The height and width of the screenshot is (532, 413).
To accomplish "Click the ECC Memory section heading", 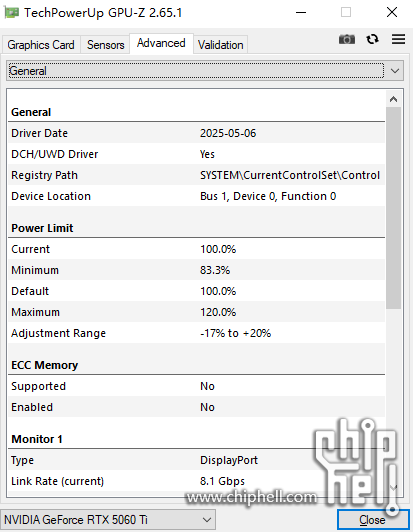I will pos(44,365).
